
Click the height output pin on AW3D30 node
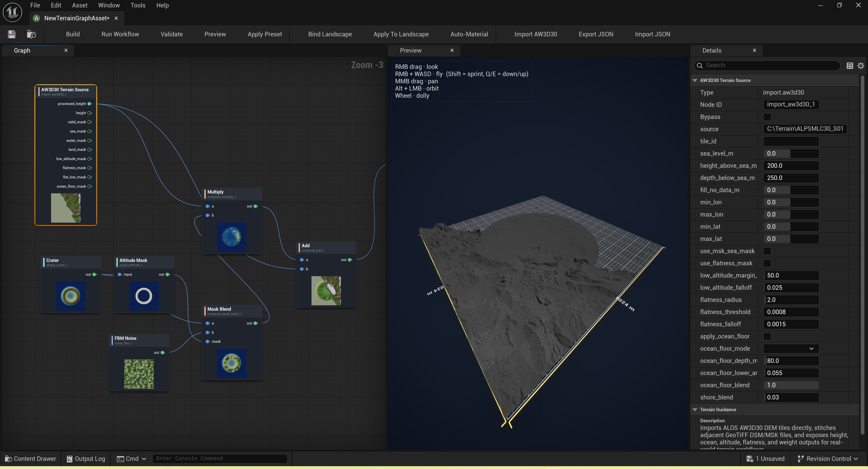pyautogui.click(x=90, y=113)
